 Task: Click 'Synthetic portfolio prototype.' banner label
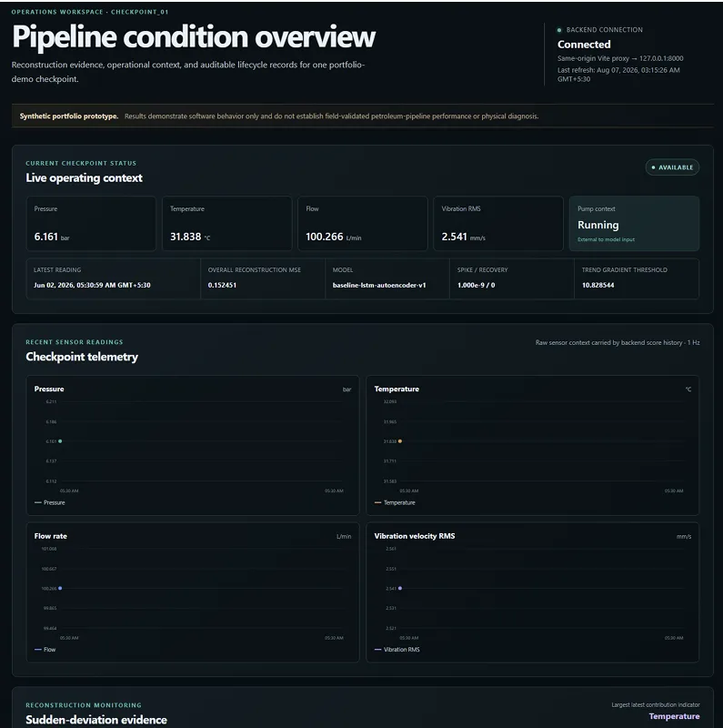(69, 116)
